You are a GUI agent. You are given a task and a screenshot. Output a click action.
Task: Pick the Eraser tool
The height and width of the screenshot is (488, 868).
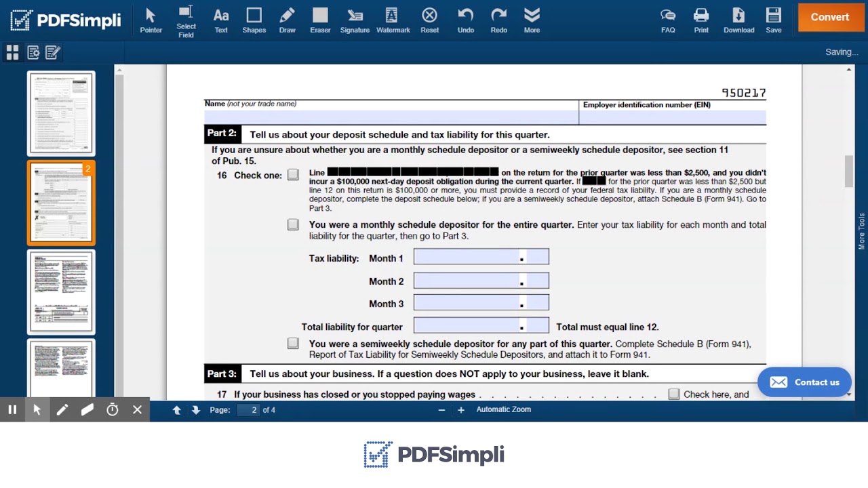tap(320, 20)
